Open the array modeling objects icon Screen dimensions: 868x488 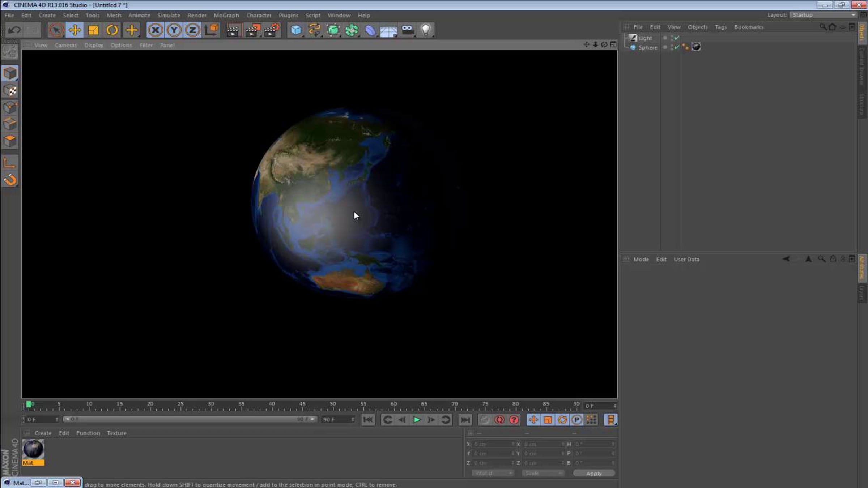click(352, 30)
